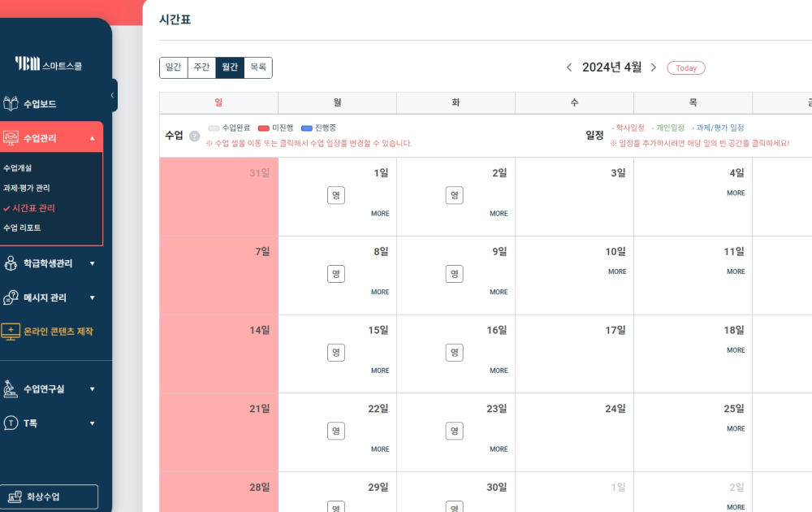812x512 pixels.
Task: Expand the 수업연구실 dropdown
Action: click(x=93, y=389)
